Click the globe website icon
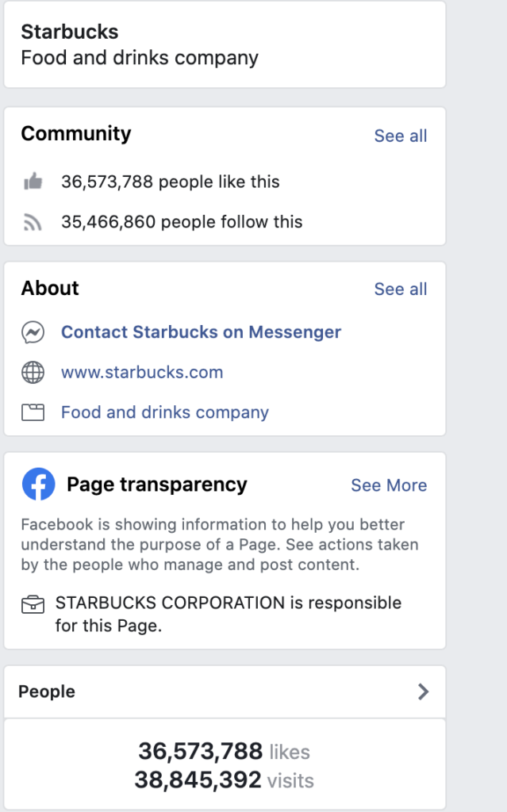The height and width of the screenshot is (812, 507). [x=33, y=373]
